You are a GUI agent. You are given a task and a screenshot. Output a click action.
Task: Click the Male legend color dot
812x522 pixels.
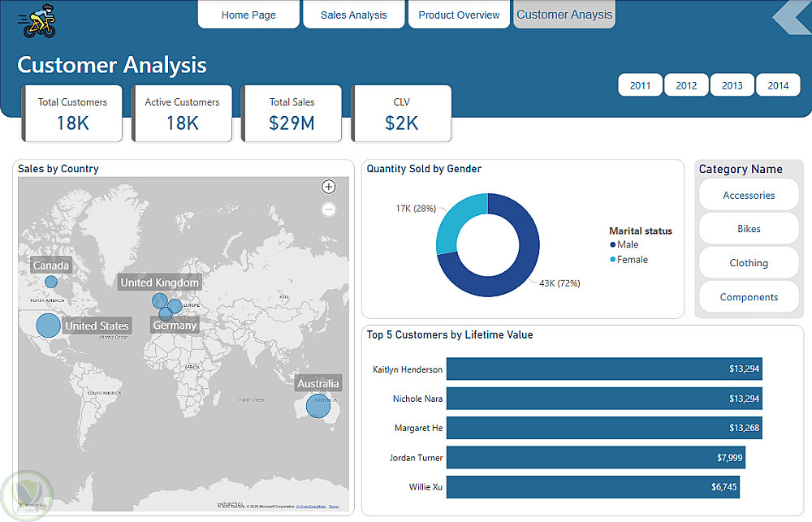612,244
